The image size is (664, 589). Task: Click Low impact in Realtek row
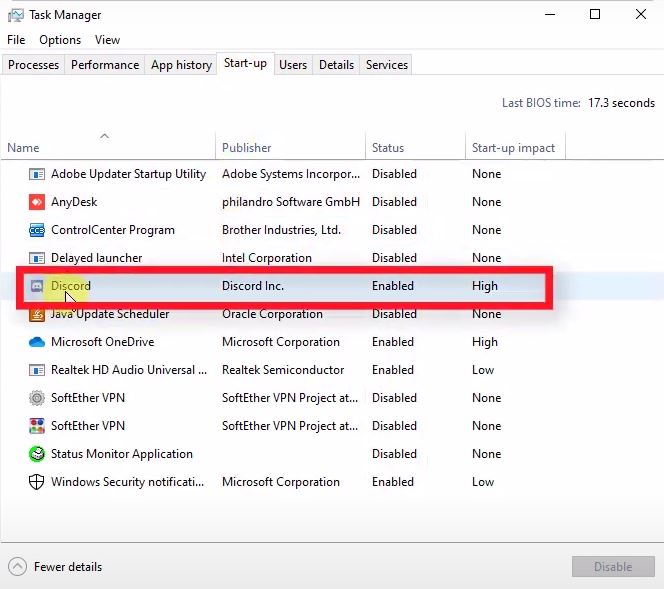tap(483, 370)
